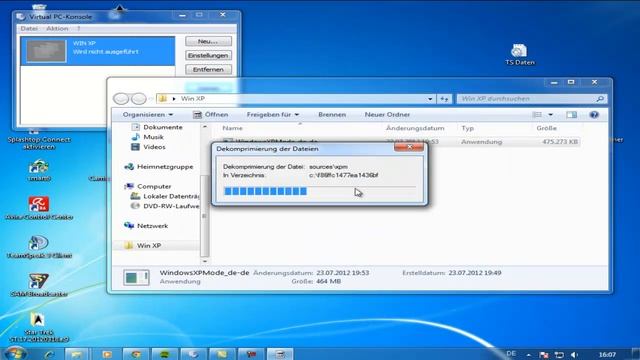Click Einstellungen button in Virtual PC-Konsole
Viewport: 640px width, 360px height.
[208, 56]
